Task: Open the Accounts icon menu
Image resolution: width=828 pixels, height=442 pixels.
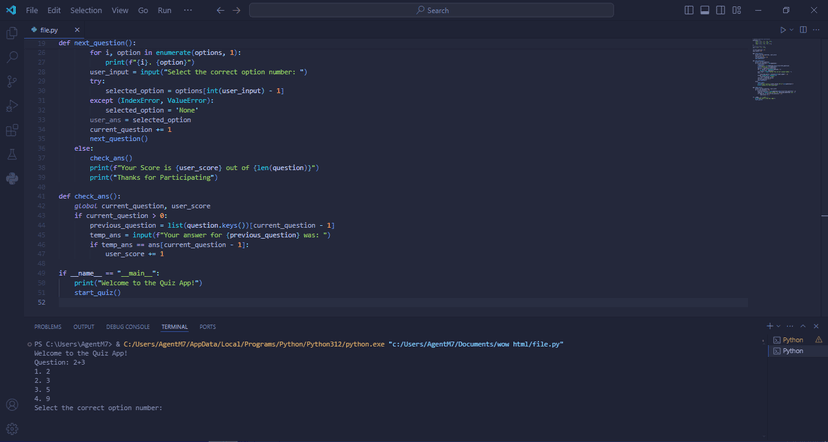Action: [x=12, y=405]
